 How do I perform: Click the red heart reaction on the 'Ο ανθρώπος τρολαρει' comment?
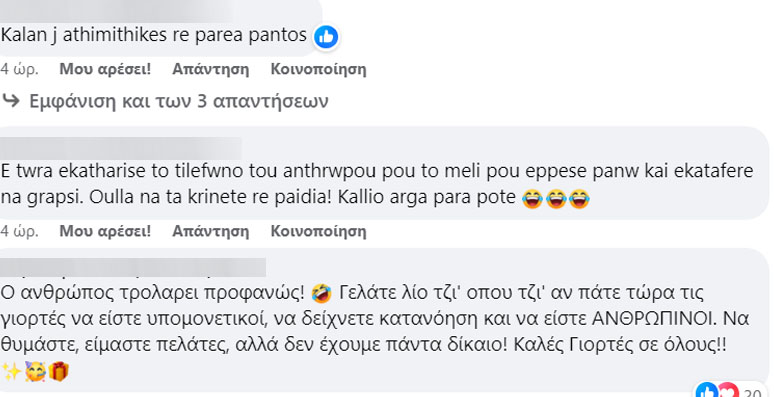click(728, 392)
